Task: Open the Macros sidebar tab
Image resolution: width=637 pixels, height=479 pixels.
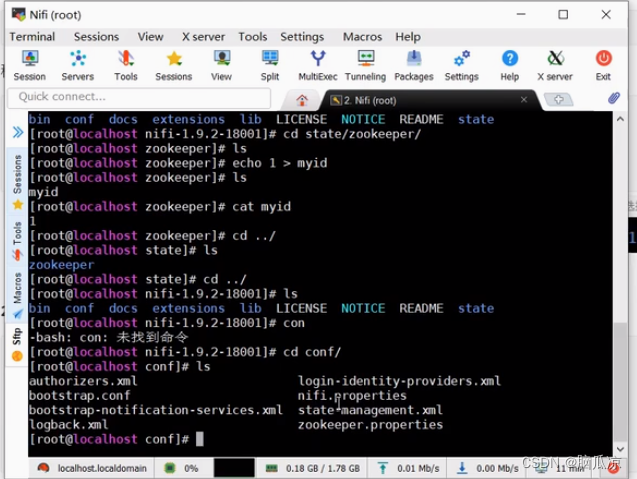Action: [x=17, y=295]
